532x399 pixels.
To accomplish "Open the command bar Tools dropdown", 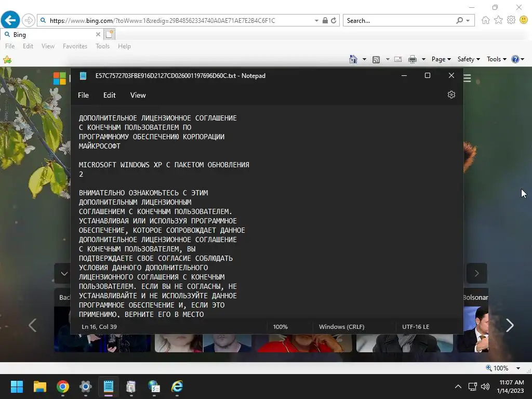I will pos(497,59).
